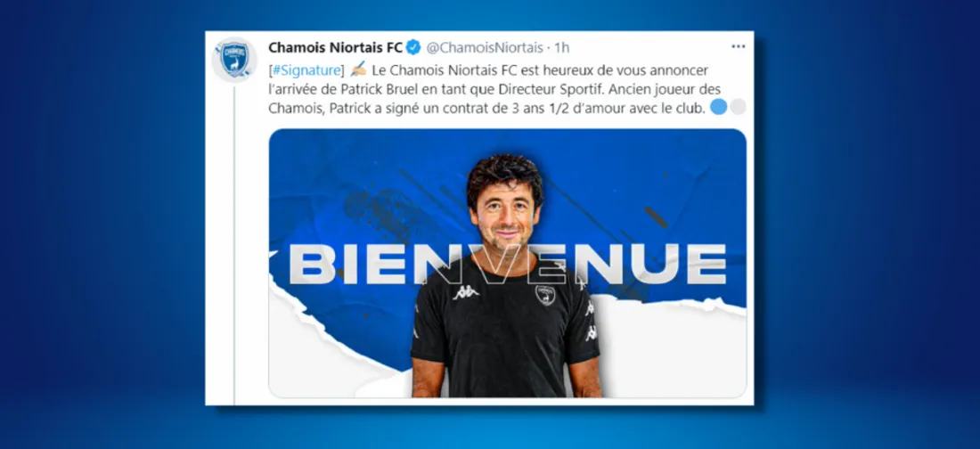Click the blue verified badge
Image resolution: width=980 pixels, height=449 pixels.
[413, 47]
